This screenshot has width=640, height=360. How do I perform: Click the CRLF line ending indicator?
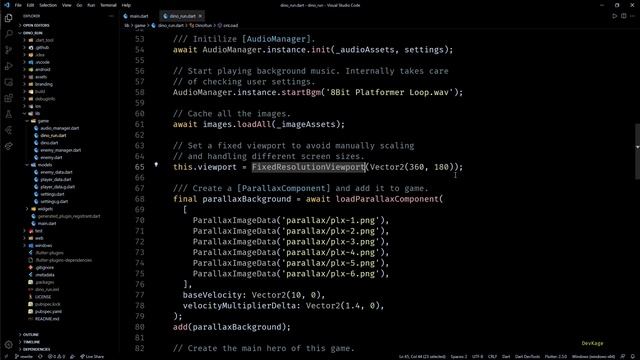[x=493, y=356]
